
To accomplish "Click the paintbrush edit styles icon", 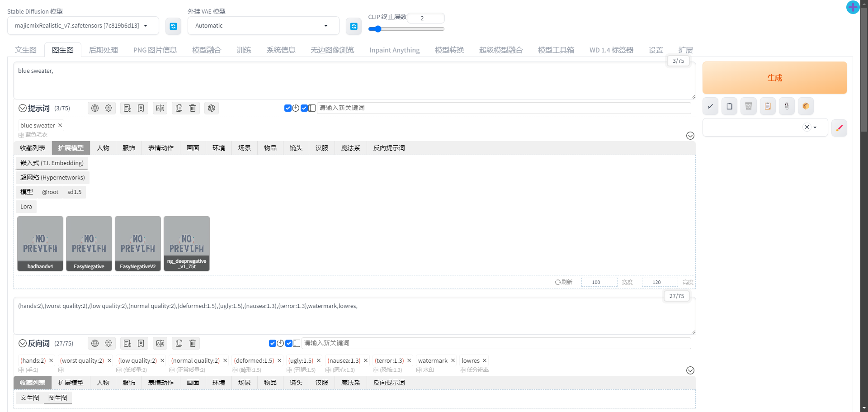I will pos(839,128).
